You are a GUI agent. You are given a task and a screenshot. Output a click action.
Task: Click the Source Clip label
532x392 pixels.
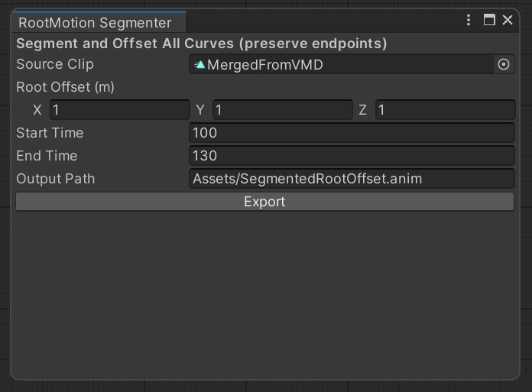tap(50, 64)
